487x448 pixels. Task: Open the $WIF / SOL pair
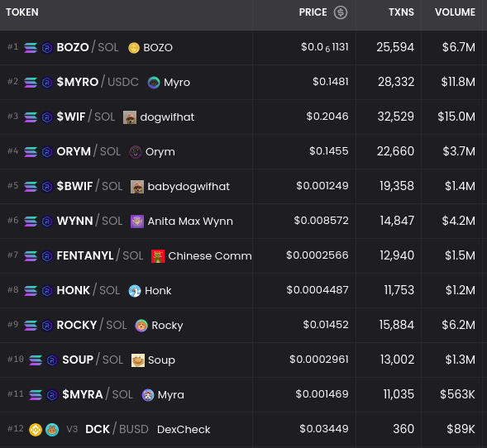click(x=86, y=117)
